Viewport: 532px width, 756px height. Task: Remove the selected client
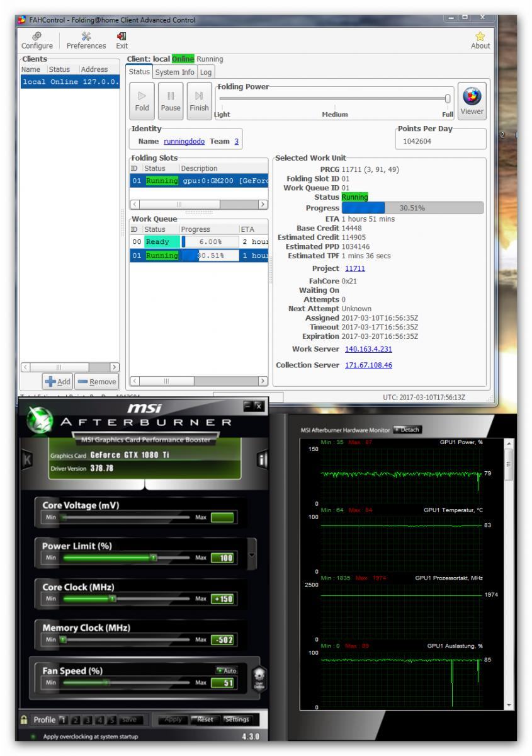(96, 382)
